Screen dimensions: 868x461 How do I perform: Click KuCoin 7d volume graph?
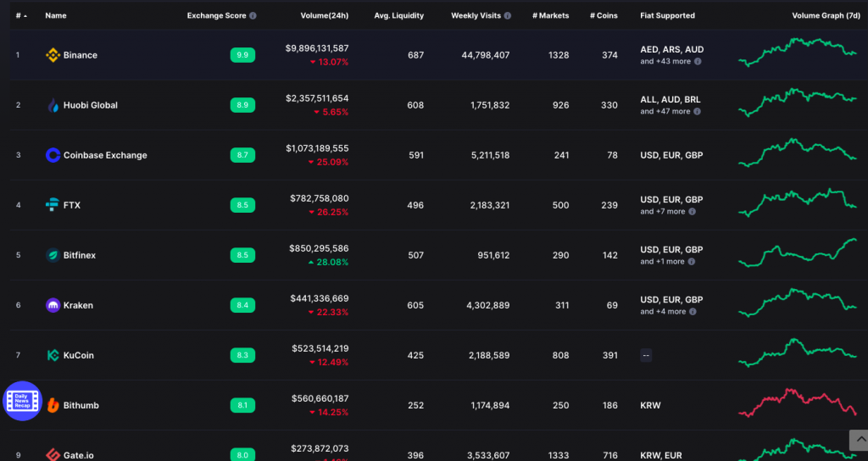(x=797, y=353)
